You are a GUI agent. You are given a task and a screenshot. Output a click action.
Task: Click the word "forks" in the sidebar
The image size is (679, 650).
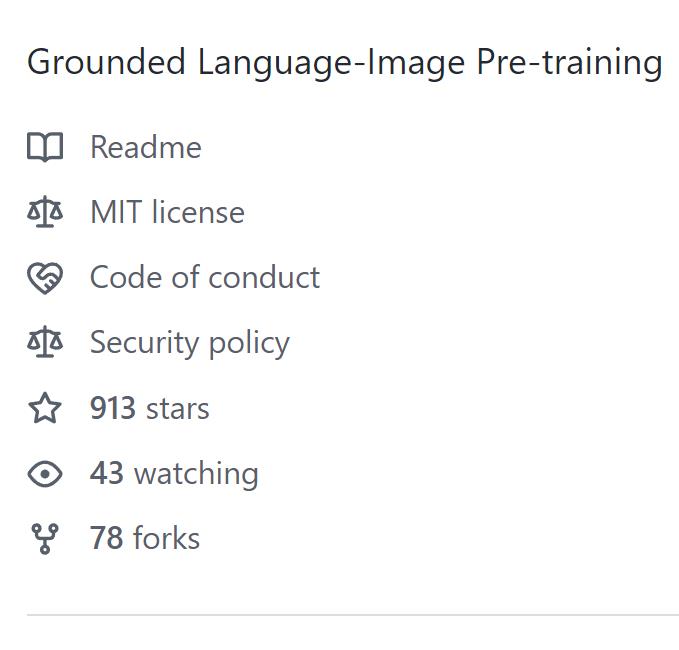pyautogui.click(x=166, y=538)
